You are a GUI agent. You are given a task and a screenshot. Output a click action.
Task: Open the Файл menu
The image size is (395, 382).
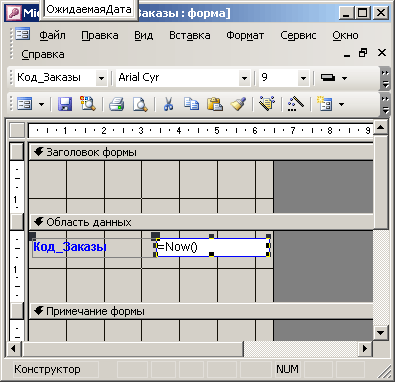[x=52, y=35]
